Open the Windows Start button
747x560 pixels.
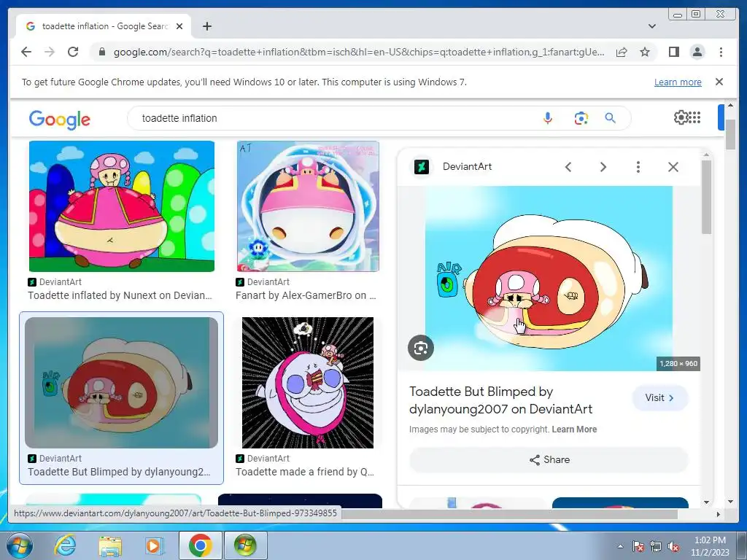coord(20,545)
